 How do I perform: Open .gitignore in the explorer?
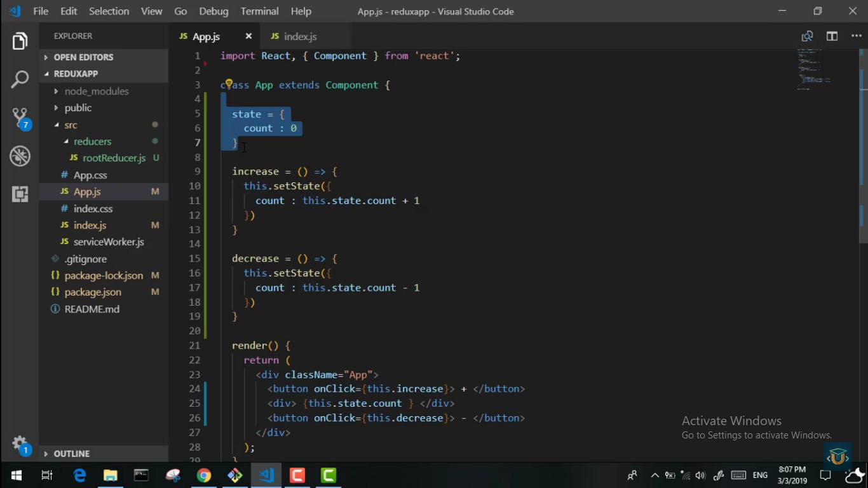click(x=104, y=259)
